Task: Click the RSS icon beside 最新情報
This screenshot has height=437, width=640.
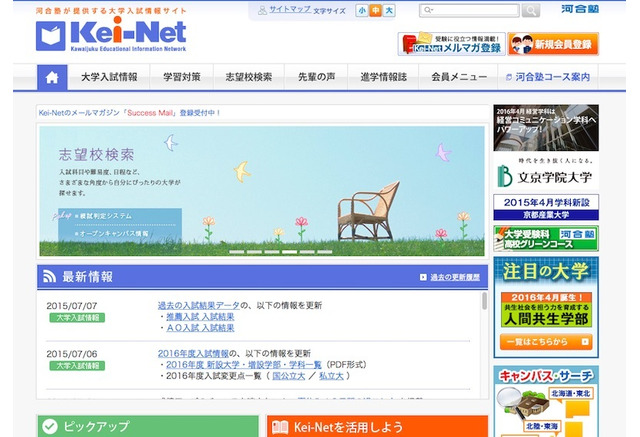Action: coord(49,277)
